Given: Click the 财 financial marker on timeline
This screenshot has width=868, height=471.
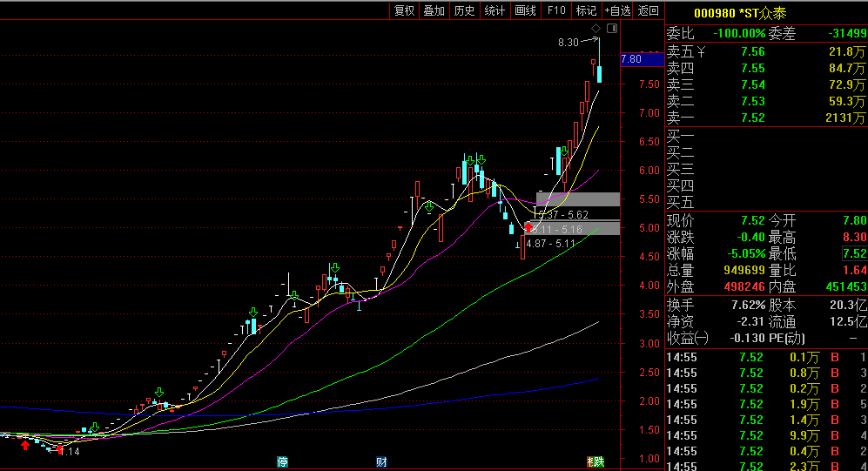Looking at the screenshot, I should [381, 461].
